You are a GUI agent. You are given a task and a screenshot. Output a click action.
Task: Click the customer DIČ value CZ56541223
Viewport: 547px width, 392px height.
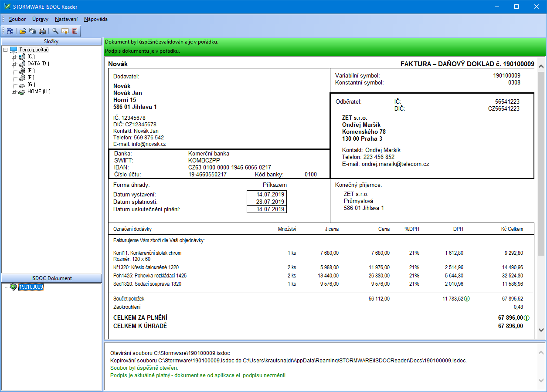[x=504, y=109]
